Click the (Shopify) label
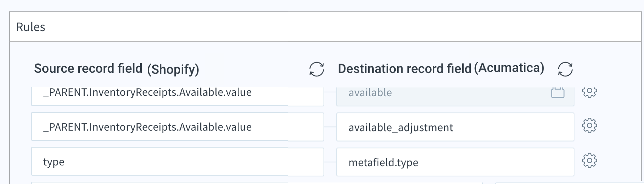Screen dimensions: 644x184 pyautogui.click(x=173, y=69)
